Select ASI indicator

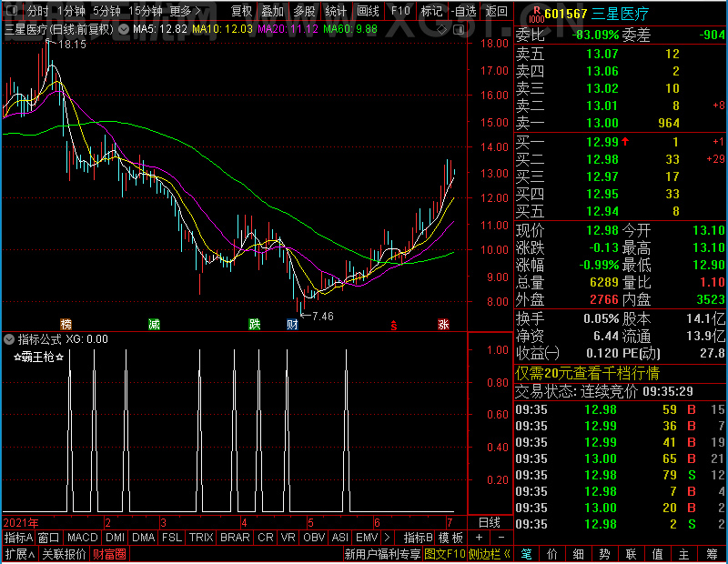click(339, 538)
